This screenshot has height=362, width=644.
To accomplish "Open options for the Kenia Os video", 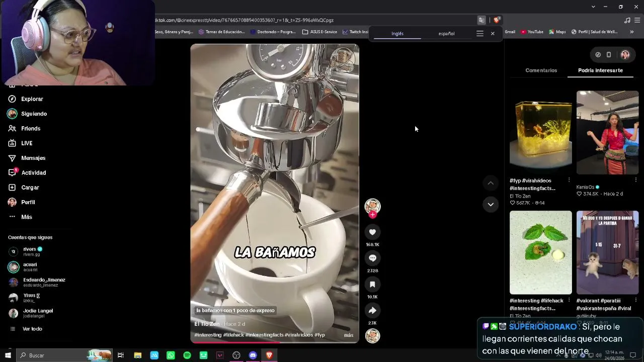I will coord(635,180).
